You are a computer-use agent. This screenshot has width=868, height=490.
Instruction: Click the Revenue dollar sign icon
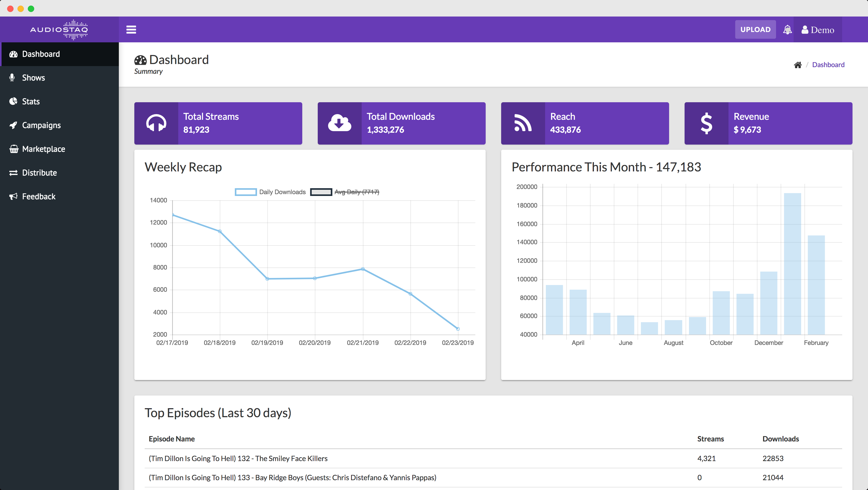tap(706, 123)
